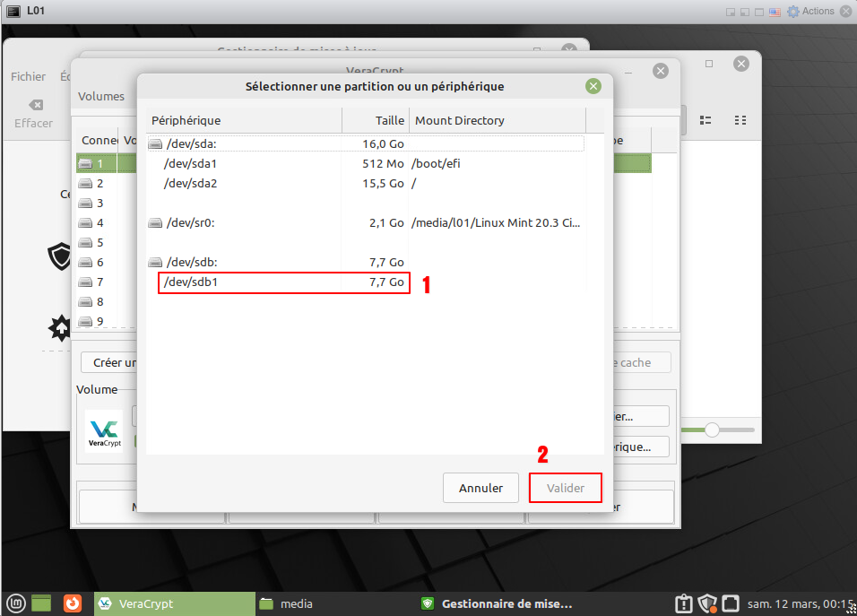The image size is (857, 616).
Task: Click the /dev/sr0 optical drive icon
Action: (x=155, y=223)
